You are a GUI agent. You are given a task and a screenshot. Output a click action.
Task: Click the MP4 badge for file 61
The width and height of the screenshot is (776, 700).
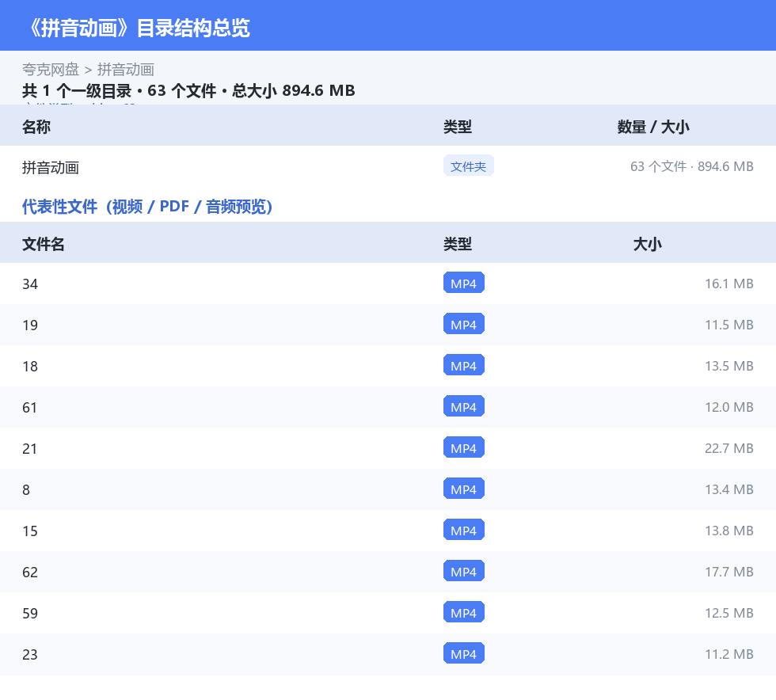[464, 406]
